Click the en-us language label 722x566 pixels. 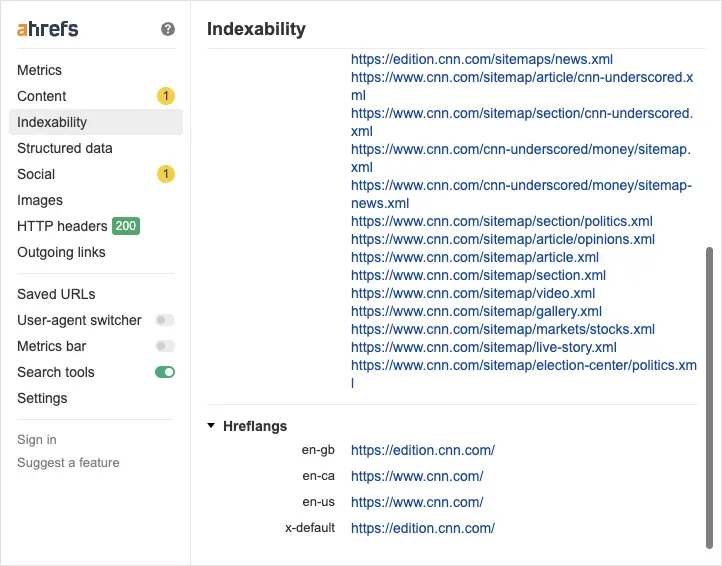(x=318, y=502)
